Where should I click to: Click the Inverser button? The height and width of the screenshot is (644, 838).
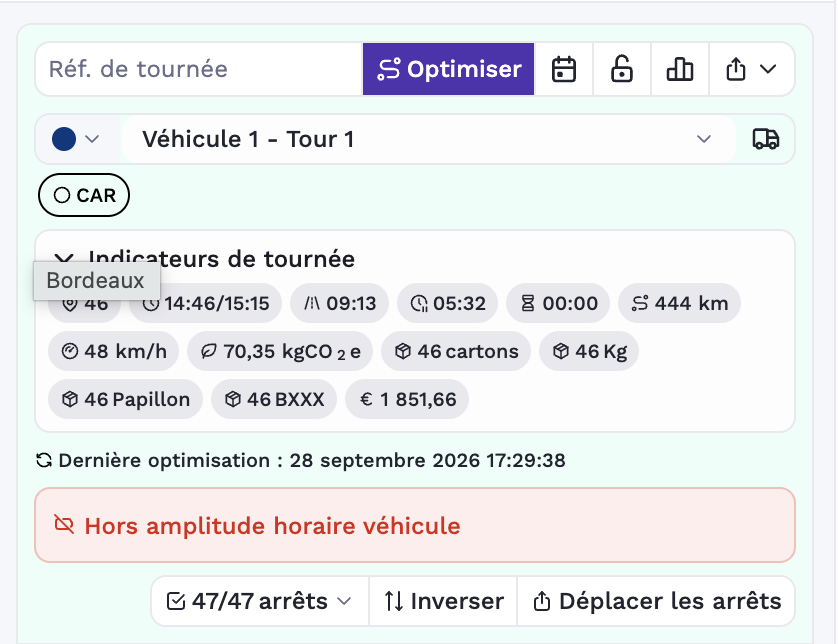(x=444, y=601)
